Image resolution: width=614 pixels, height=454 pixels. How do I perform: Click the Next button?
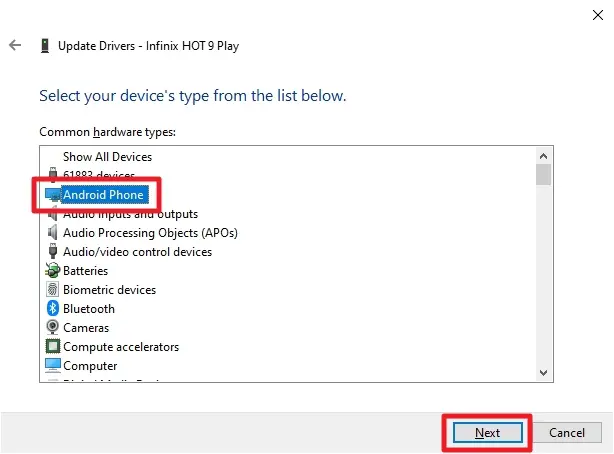pyautogui.click(x=488, y=432)
